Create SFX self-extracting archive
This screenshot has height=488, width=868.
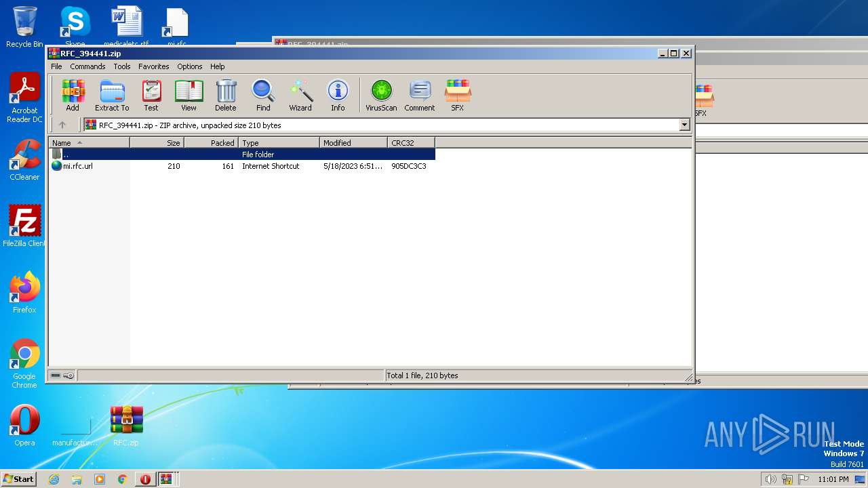coord(458,95)
